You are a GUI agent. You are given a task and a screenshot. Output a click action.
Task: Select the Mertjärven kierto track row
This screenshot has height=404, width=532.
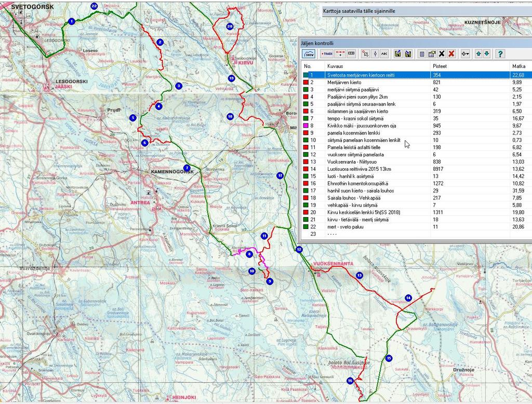pos(344,83)
